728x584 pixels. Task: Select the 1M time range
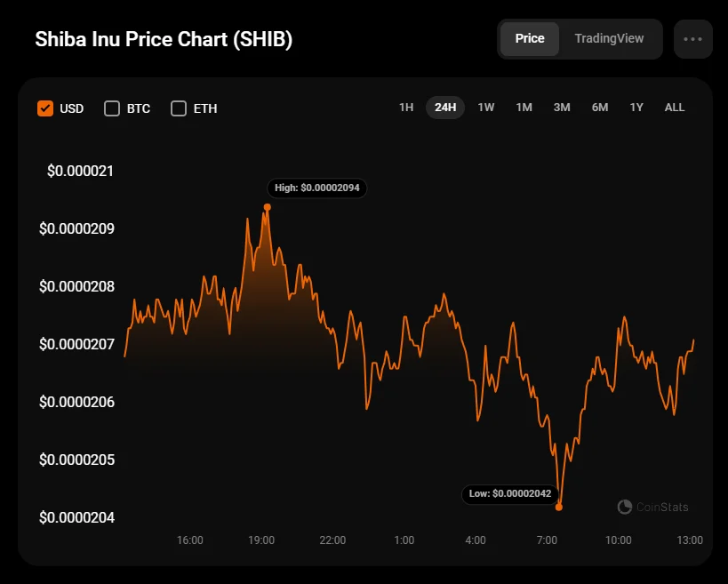pos(524,108)
